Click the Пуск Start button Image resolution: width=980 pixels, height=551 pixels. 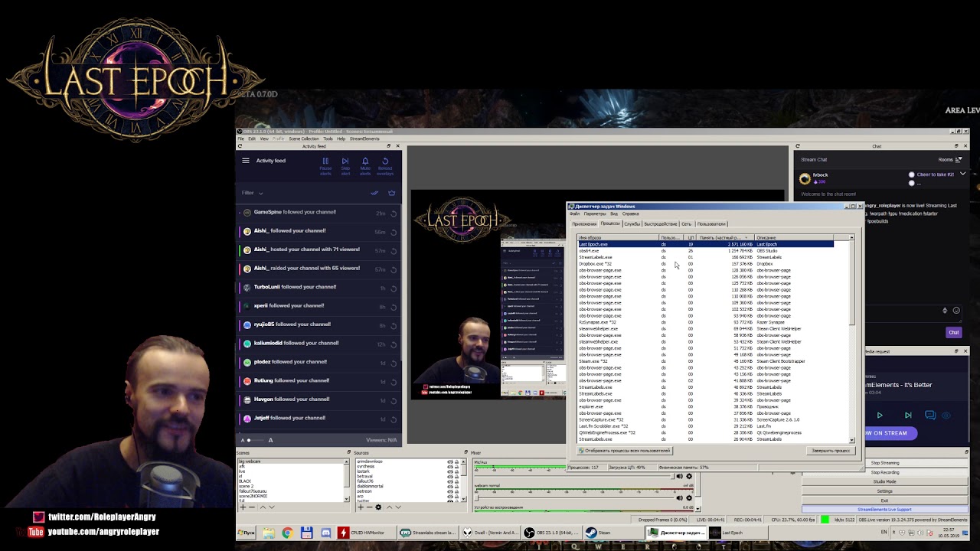[247, 533]
